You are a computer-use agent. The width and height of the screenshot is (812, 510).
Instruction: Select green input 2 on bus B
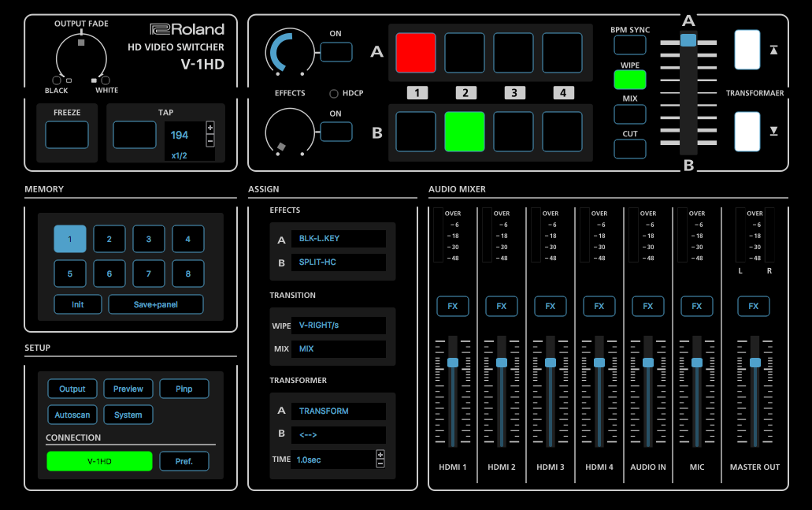click(465, 132)
